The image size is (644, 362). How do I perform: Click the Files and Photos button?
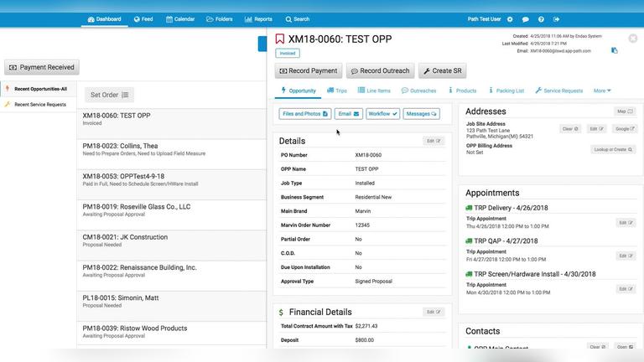pos(305,114)
